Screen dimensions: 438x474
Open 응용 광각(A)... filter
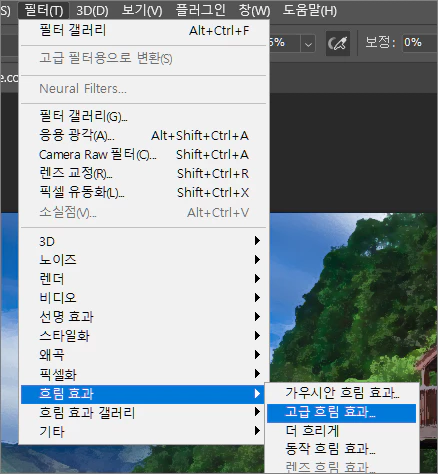pyautogui.click(x=144, y=135)
